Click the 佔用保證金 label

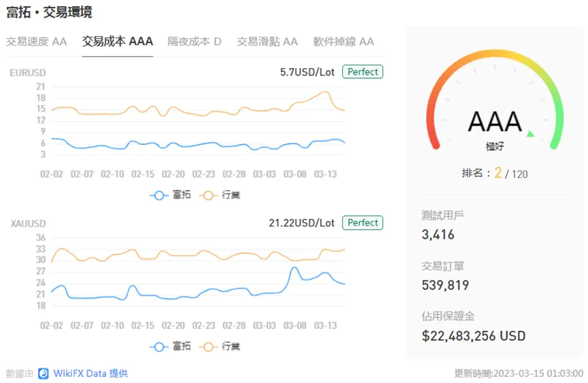[x=448, y=316]
